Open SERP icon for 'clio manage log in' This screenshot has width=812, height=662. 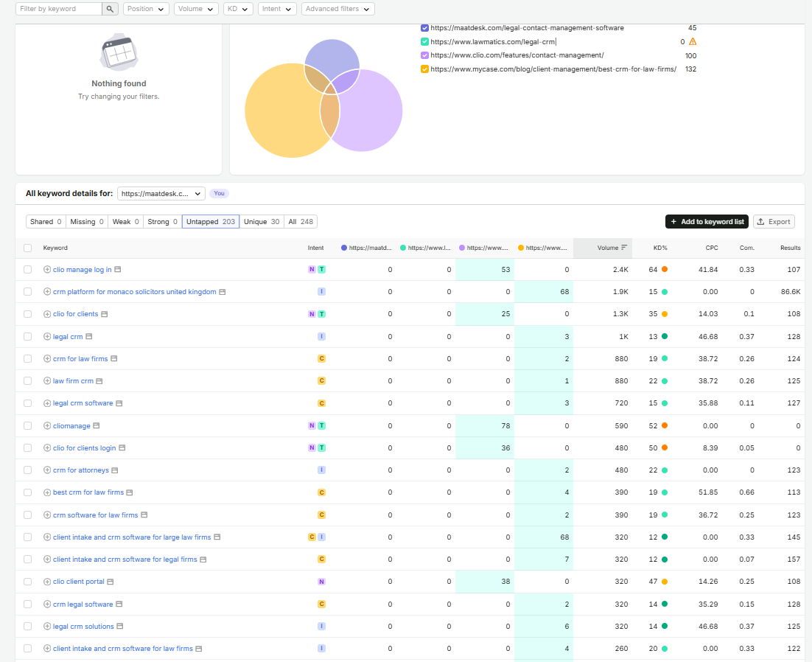click(118, 269)
